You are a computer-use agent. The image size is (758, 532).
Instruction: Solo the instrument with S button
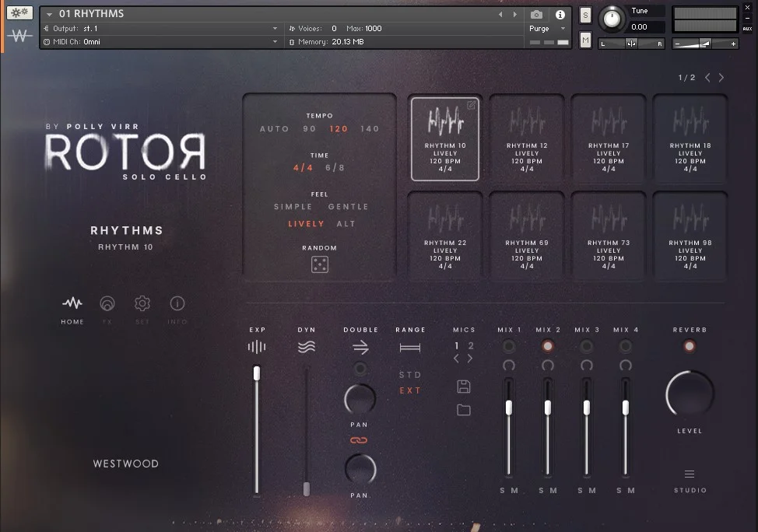click(585, 15)
